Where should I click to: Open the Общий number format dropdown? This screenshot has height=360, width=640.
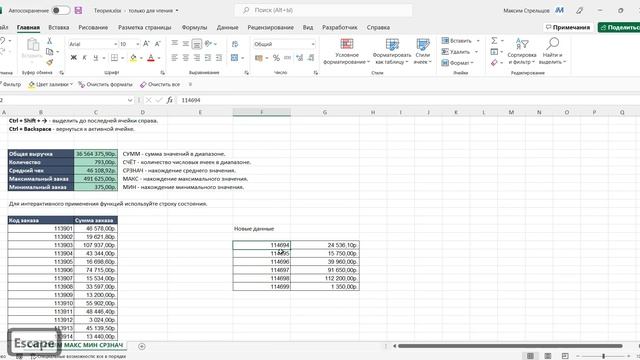(313, 44)
